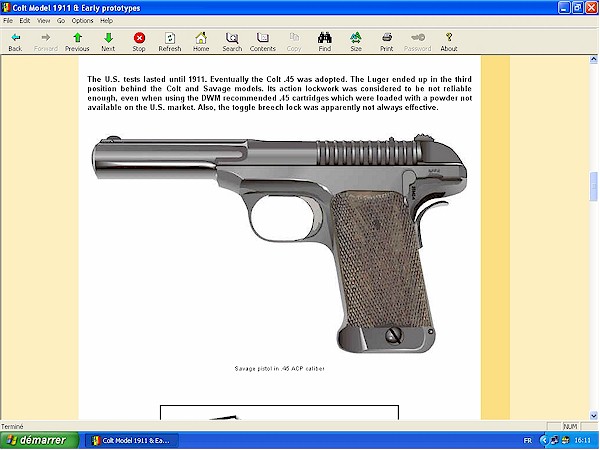Restore down the window
Screen dimensions: 600x450
[x=578, y=8]
